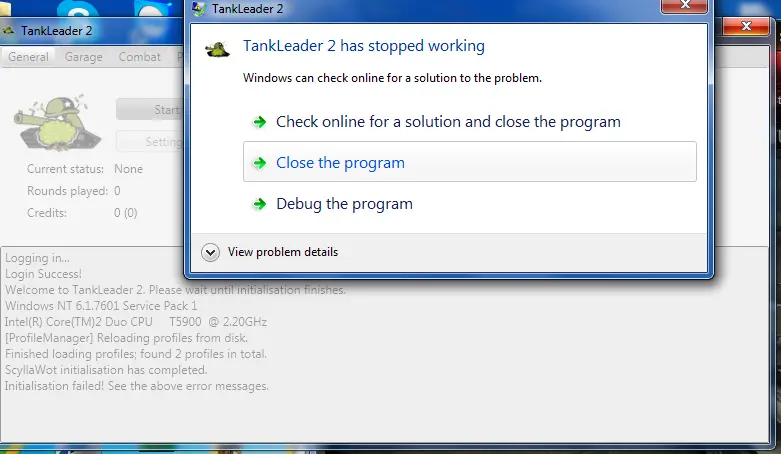
Task: Click the tank icon in error dialog
Action: (x=218, y=49)
